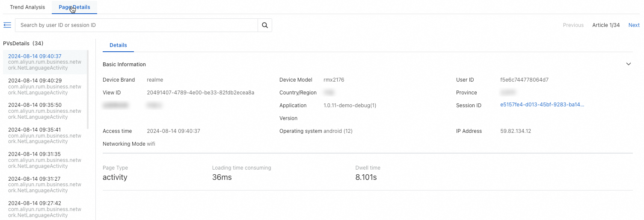Go to the Next article
This screenshot has width=644, height=220.
(x=634, y=25)
